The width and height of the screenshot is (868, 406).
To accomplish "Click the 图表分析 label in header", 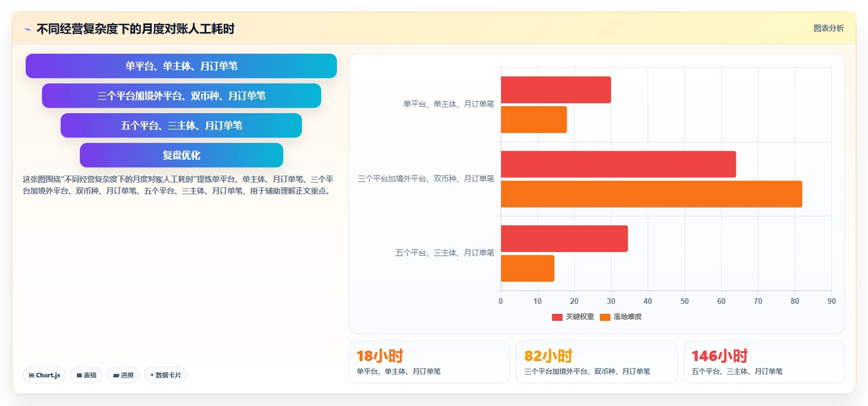I will 828,28.
